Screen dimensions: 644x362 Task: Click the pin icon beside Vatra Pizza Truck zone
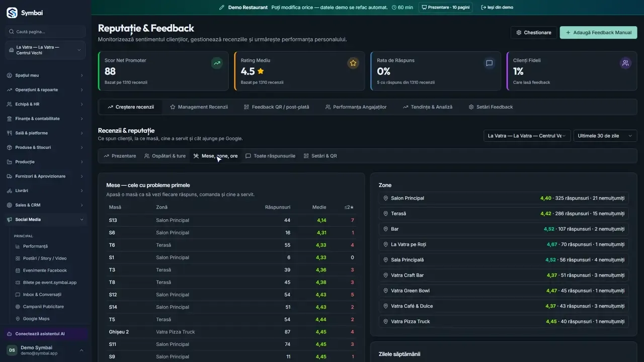(386, 321)
